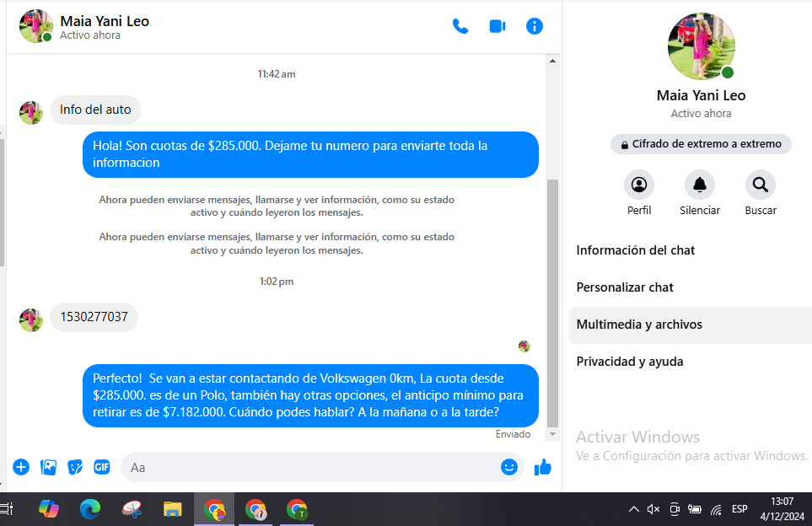Click the 'Perfecto! Se van a estar contactando' message
812x526 pixels.
(x=310, y=395)
